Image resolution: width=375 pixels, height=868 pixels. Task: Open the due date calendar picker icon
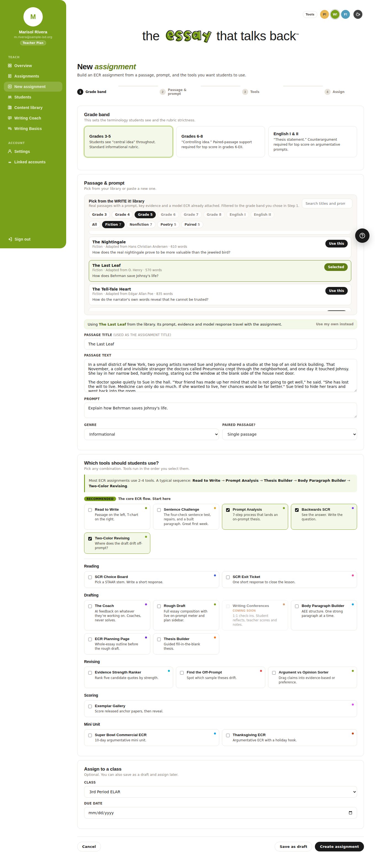[350, 813]
